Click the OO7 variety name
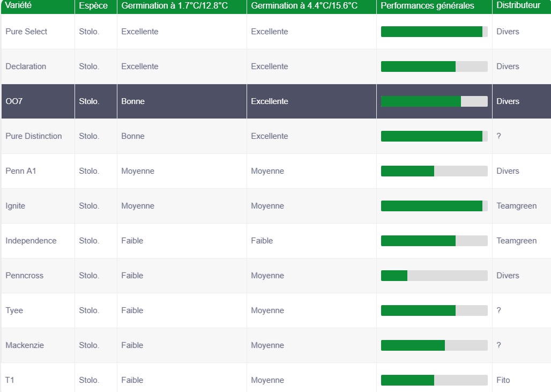The image size is (551, 392). [x=14, y=101]
